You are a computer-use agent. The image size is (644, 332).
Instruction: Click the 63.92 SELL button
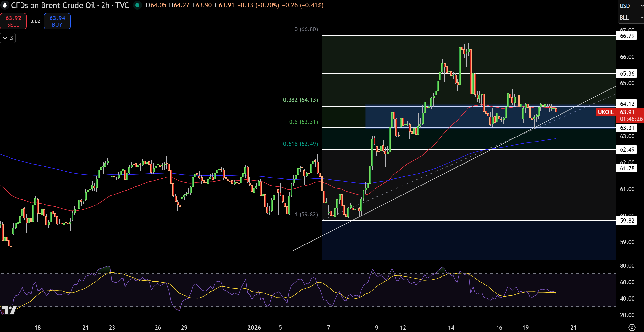point(13,21)
